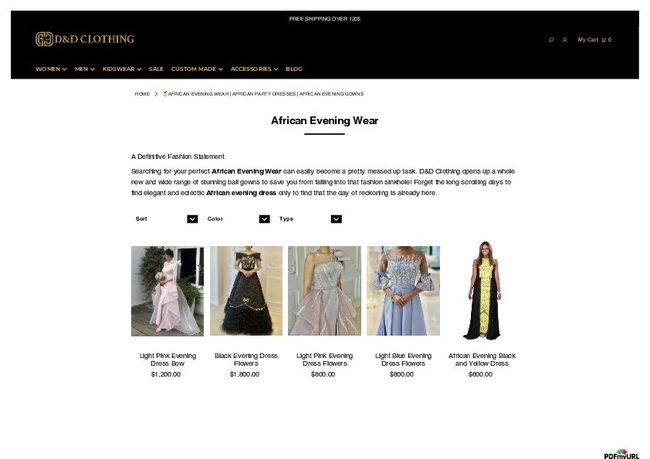
Task: Click Light Pink Evening Dress Flowers title
Action: 325,359
